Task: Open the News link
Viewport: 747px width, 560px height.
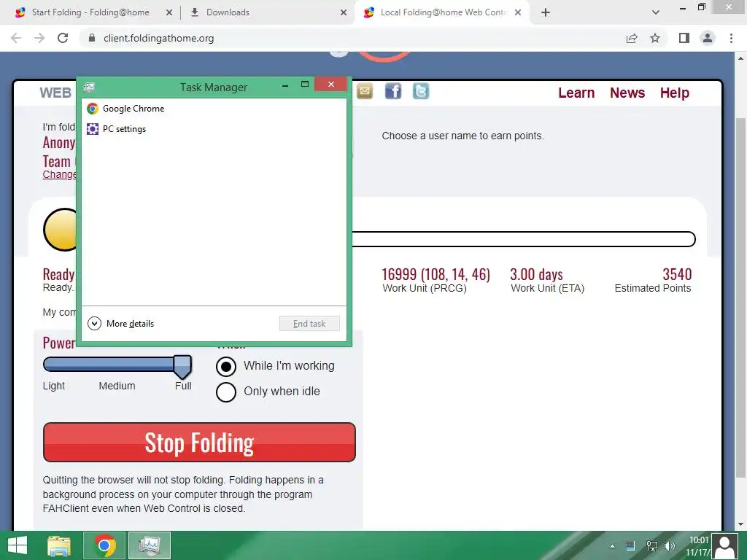Action: 627,93
